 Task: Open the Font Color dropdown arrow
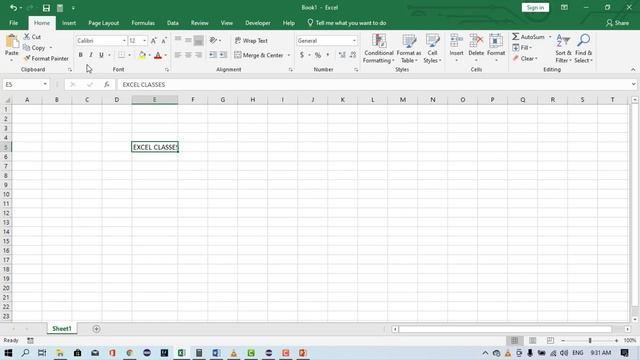166,55
